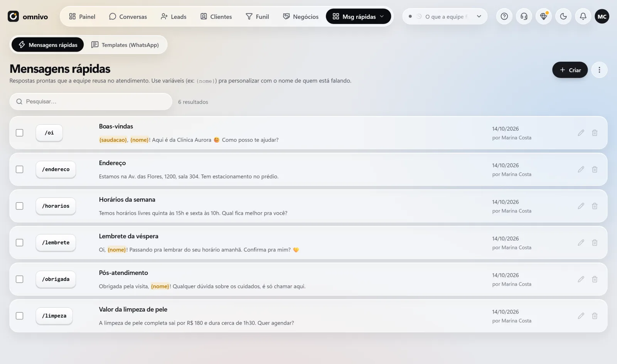
Task: Open Funil in the navigation
Action: tap(257, 17)
